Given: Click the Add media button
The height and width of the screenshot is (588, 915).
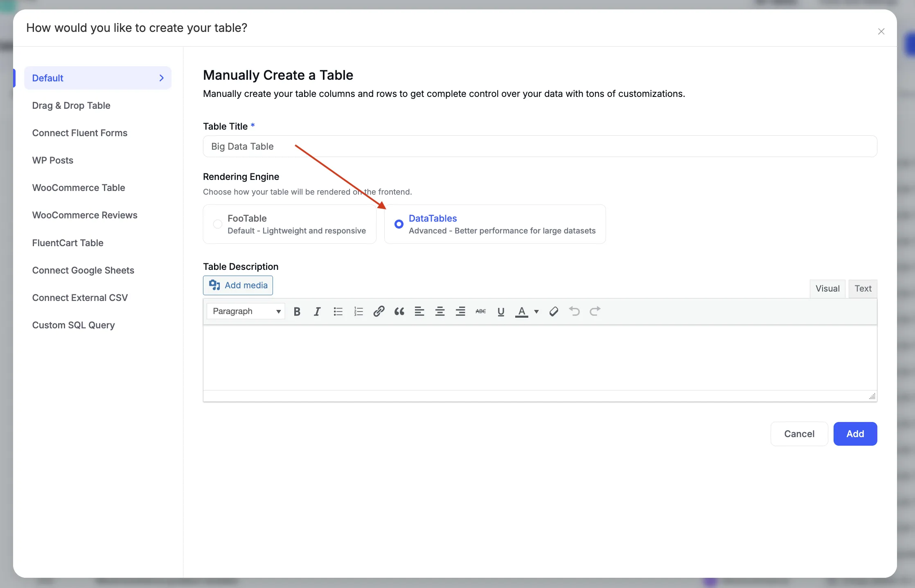Looking at the screenshot, I should click(x=238, y=285).
